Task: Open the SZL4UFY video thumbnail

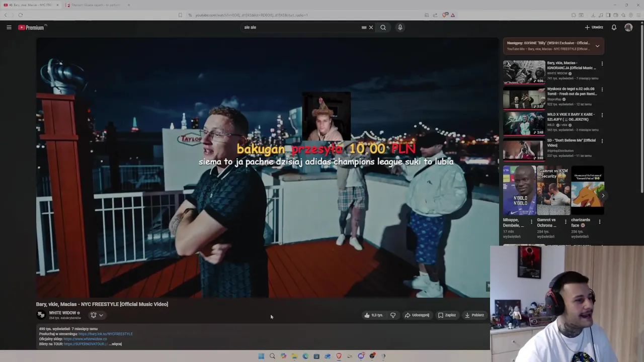Action: pyautogui.click(x=524, y=124)
